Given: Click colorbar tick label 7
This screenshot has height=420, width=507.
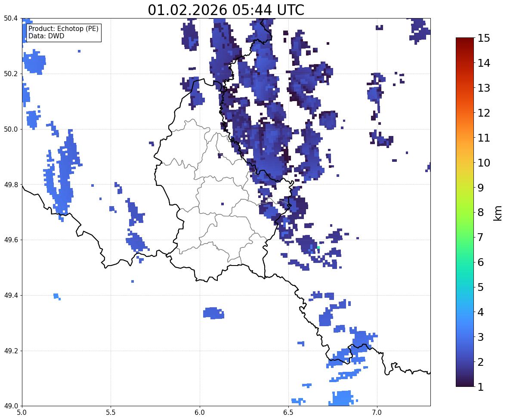Looking at the screenshot, I should [x=481, y=237].
